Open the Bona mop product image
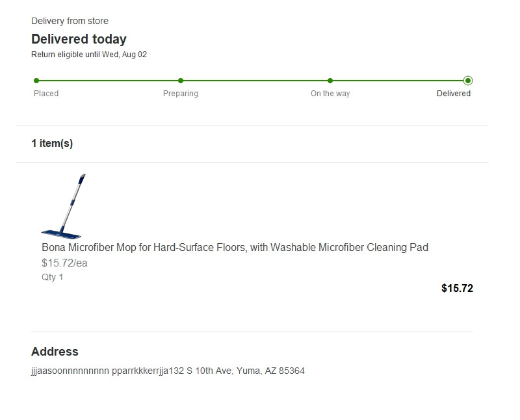The image size is (520, 420). (63, 206)
